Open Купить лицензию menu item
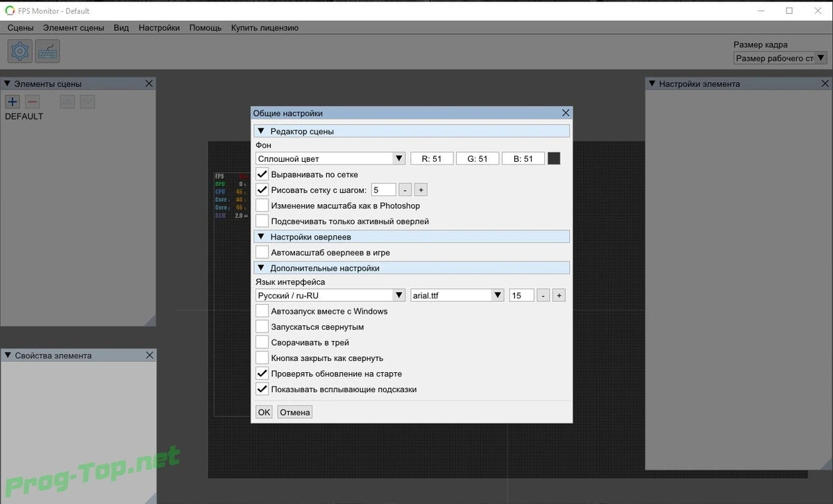Image resolution: width=833 pixels, height=504 pixels. (x=264, y=28)
